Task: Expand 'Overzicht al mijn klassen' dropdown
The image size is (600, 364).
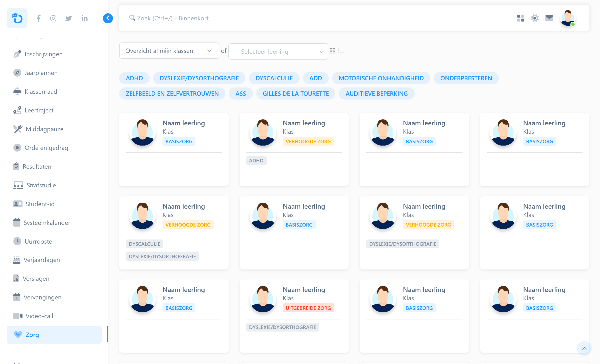Action: pyautogui.click(x=169, y=51)
